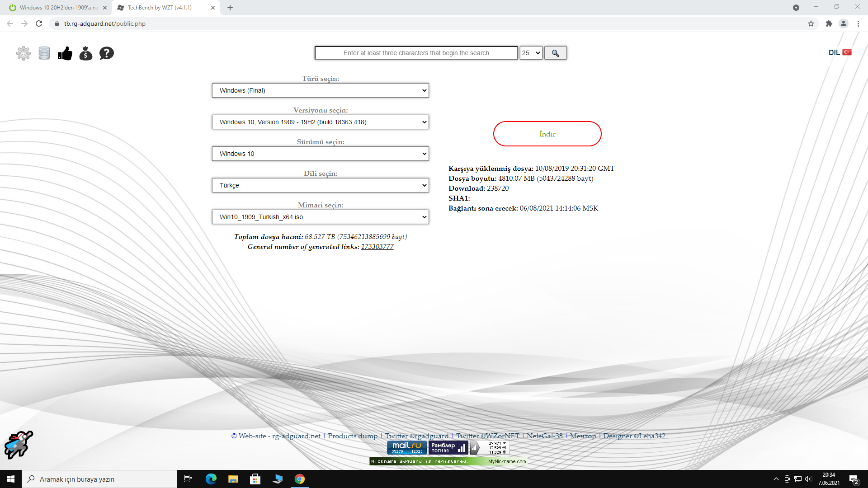
Task: Reload the page
Action: [x=39, y=23]
